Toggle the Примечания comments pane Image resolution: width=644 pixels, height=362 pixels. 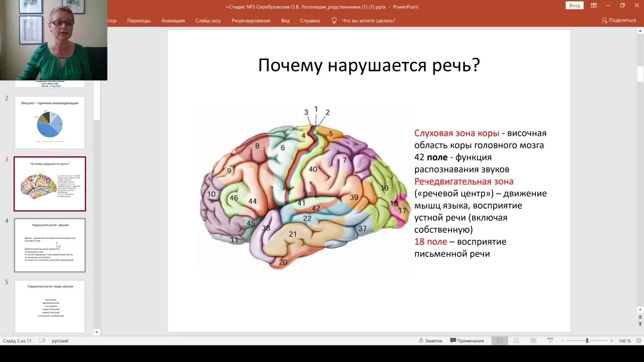[467, 340]
